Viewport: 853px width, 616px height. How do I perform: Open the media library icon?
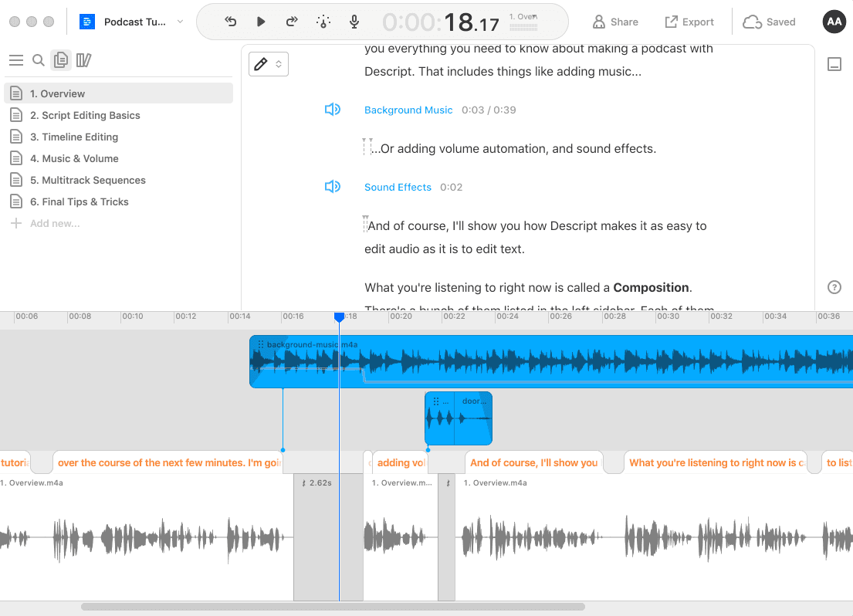click(83, 60)
